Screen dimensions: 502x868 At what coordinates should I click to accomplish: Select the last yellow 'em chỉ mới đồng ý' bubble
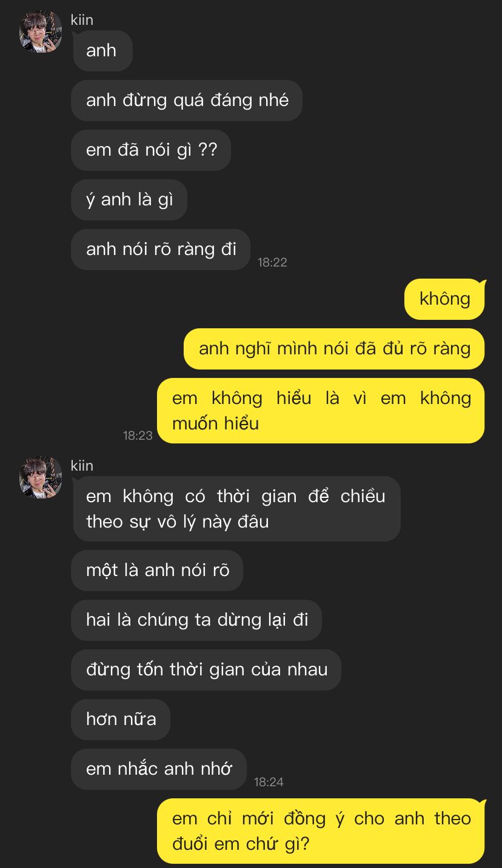pyautogui.click(x=321, y=831)
